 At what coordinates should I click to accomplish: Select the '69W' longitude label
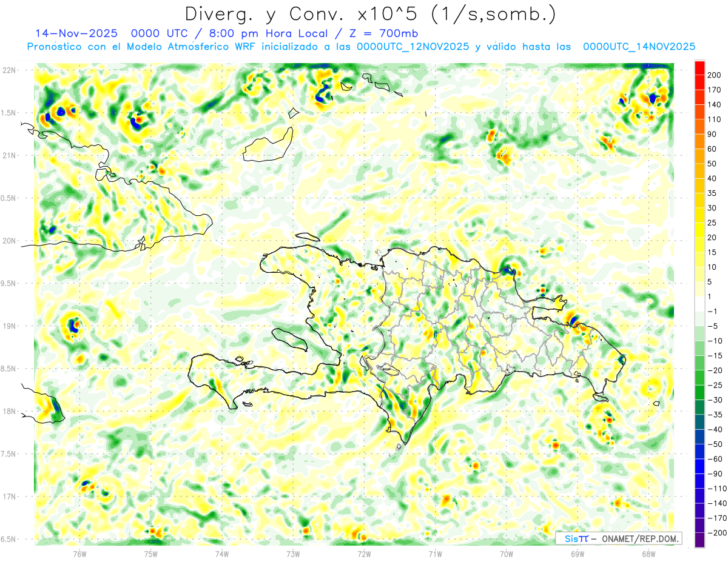[578, 553]
